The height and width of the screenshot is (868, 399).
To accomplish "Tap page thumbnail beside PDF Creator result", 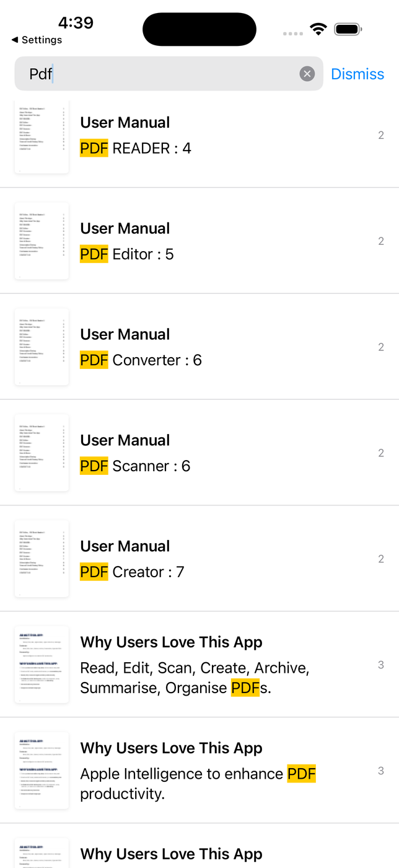I will coord(42,559).
